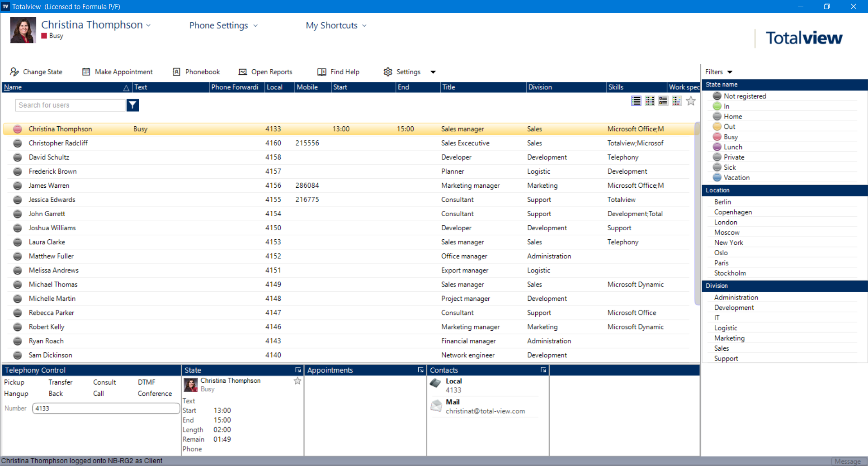
Task: Click the Search for users field
Action: [70, 105]
